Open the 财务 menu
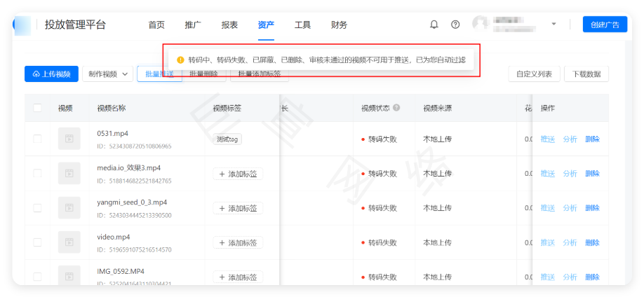The height and width of the screenshot is (297, 644). point(340,25)
